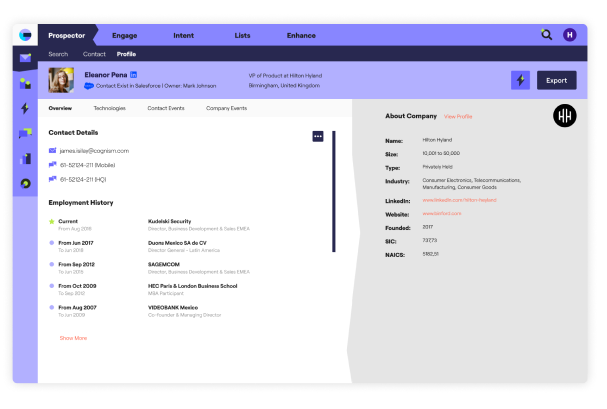Screen dimensions: 607x409
Task: Go to the Contact sub-navigation item
Action: (x=94, y=54)
